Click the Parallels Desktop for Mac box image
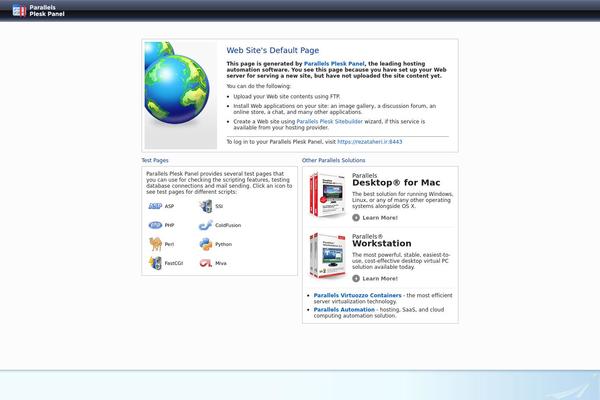This screenshot has width=600, height=400. [327, 195]
